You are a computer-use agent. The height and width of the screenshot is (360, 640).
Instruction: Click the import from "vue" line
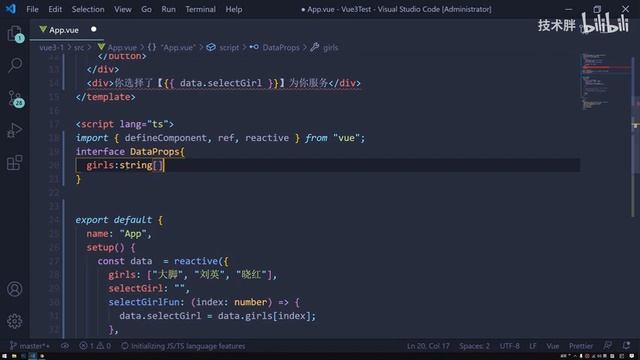(x=220, y=138)
